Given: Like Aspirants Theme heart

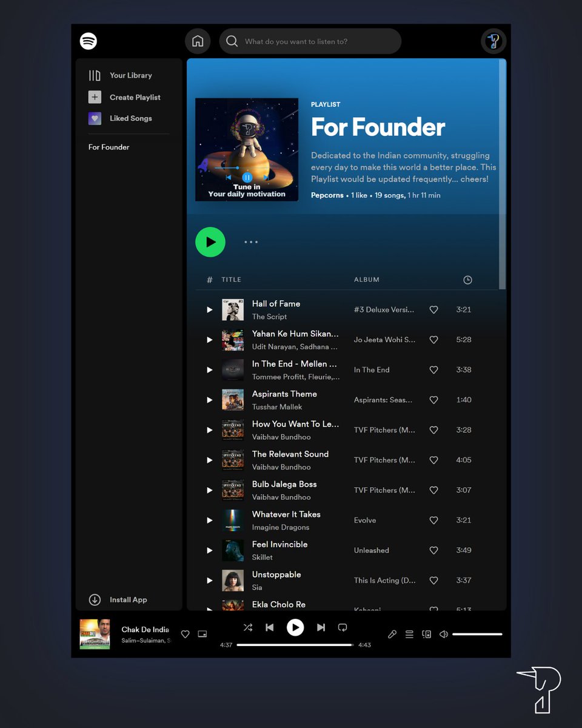Looking at the screenshot, I should pos(433,400).
